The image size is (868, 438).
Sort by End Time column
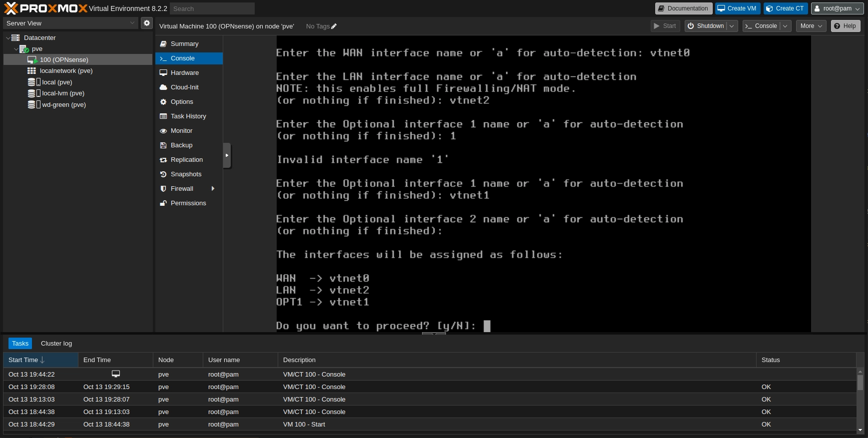[115, 360]
